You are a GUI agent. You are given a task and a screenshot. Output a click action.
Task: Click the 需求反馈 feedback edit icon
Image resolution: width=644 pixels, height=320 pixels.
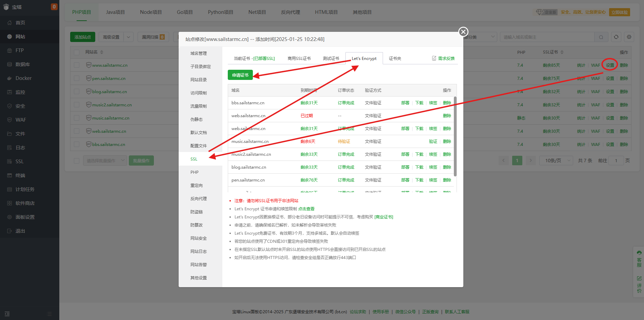pyautogui.click(x=434, y=58)
